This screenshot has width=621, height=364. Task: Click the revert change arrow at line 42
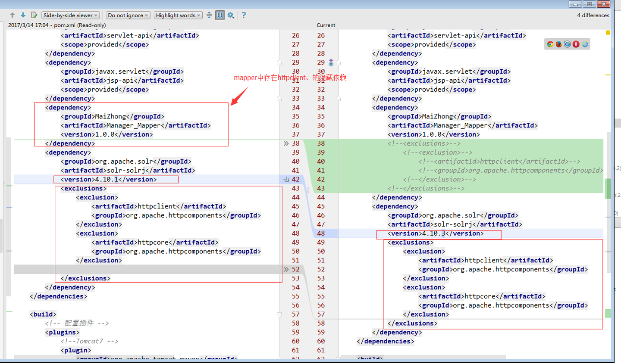coord(285,179)
